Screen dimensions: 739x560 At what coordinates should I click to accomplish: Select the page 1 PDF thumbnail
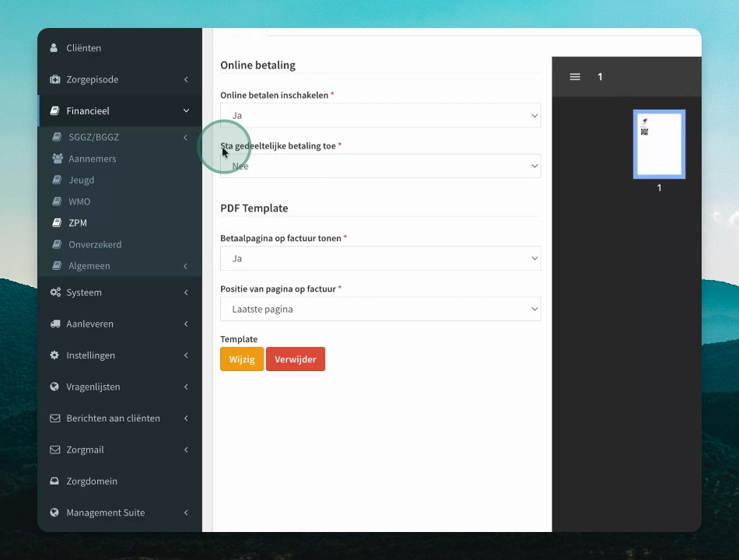coord(659,144)
